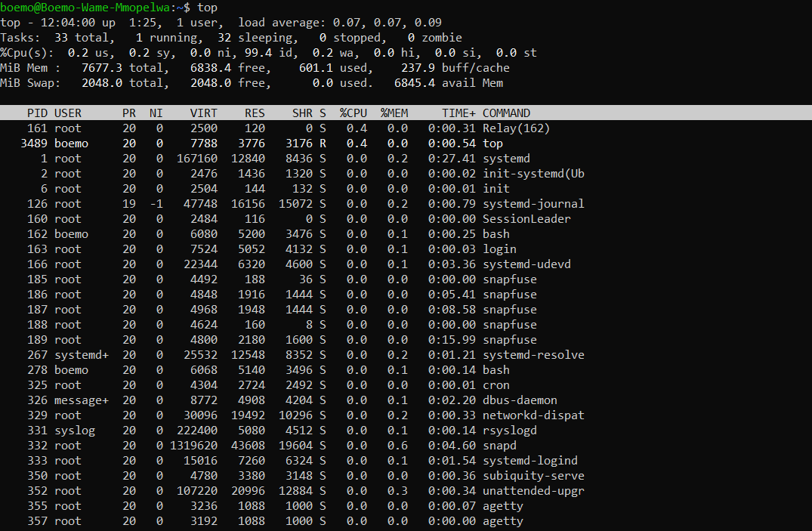Select the rsyslogd command entry
This screenshot has width=812, height=531.
tap(510, 431)
